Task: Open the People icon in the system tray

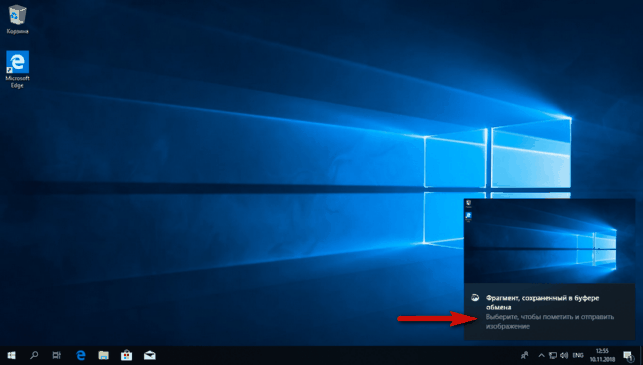Action: click(524, 355)
